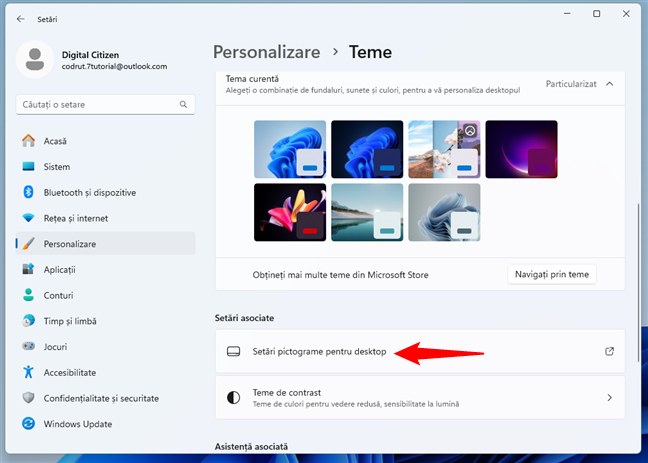Click the Windows Update sync icon
The image size is (648, 463).
(28, 423)
